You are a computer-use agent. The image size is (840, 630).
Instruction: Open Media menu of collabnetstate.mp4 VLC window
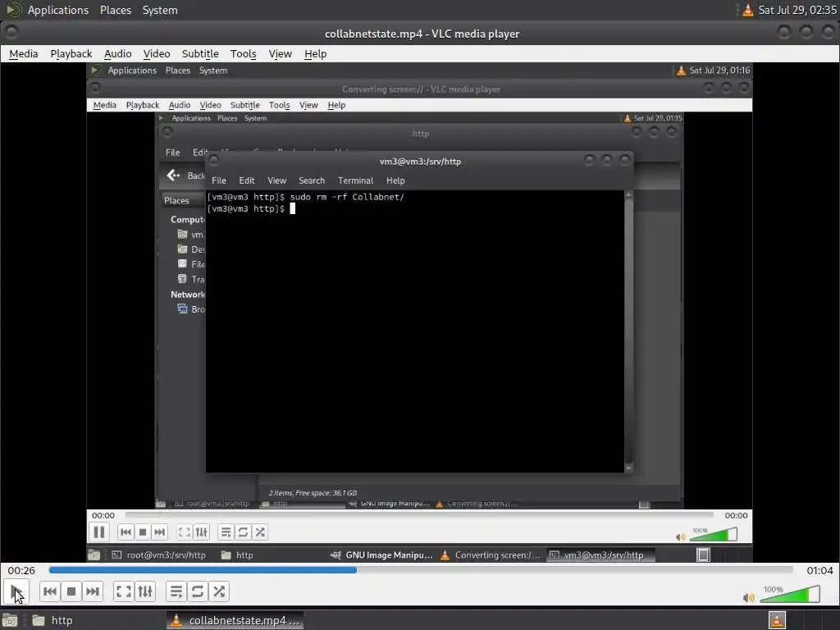24,53
